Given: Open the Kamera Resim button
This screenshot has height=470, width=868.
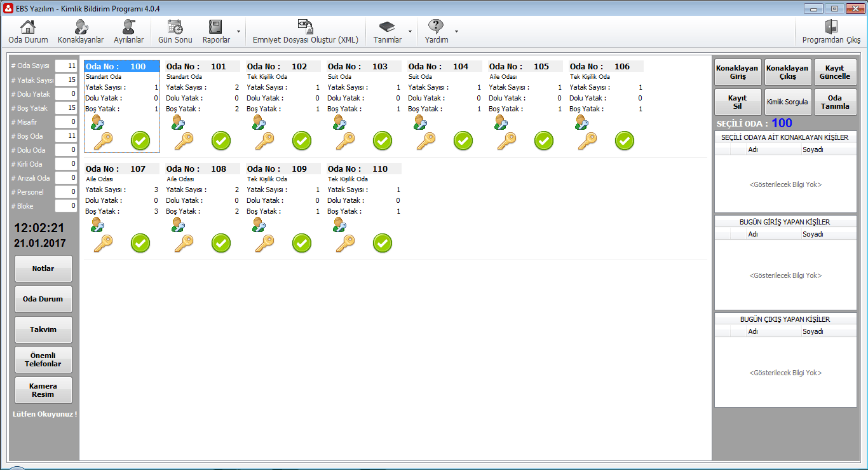Looking at the screenshot, I should 43,390.
